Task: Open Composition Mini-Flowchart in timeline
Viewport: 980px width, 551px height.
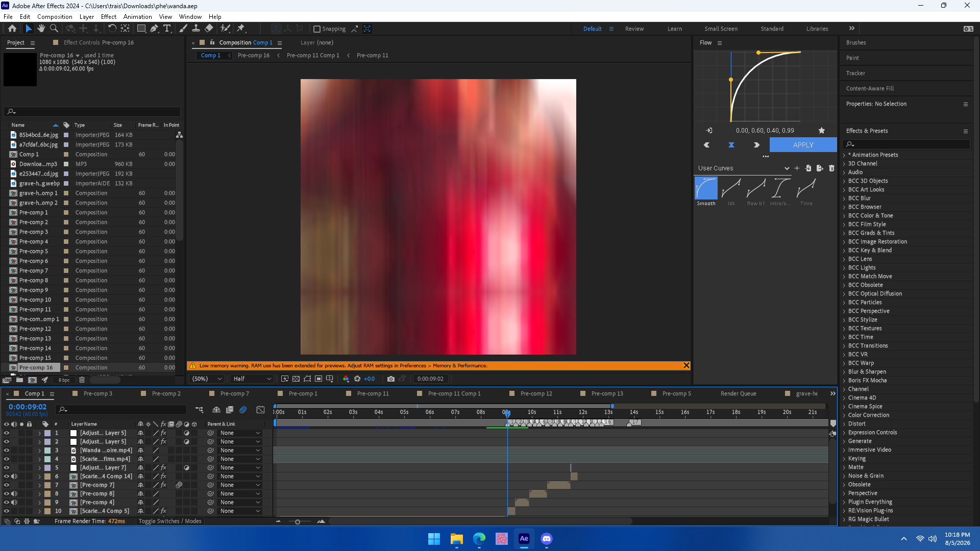Action: click(199, 410)
